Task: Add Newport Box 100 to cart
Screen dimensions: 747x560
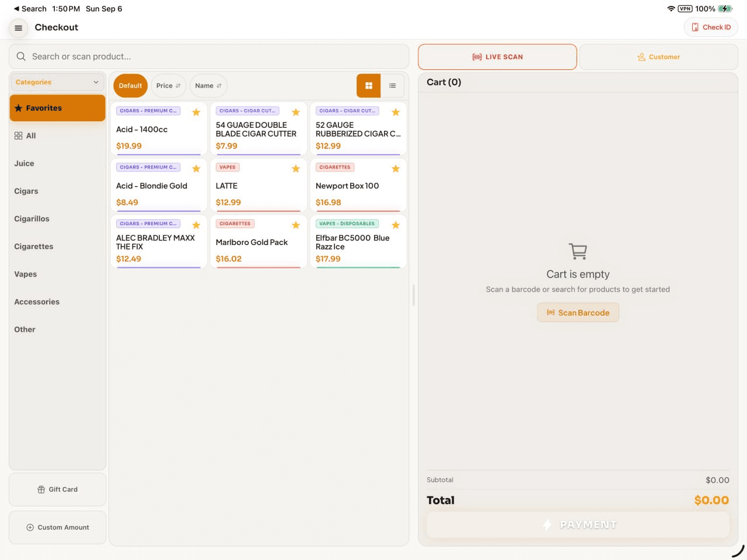Action: tap(358, 186)
